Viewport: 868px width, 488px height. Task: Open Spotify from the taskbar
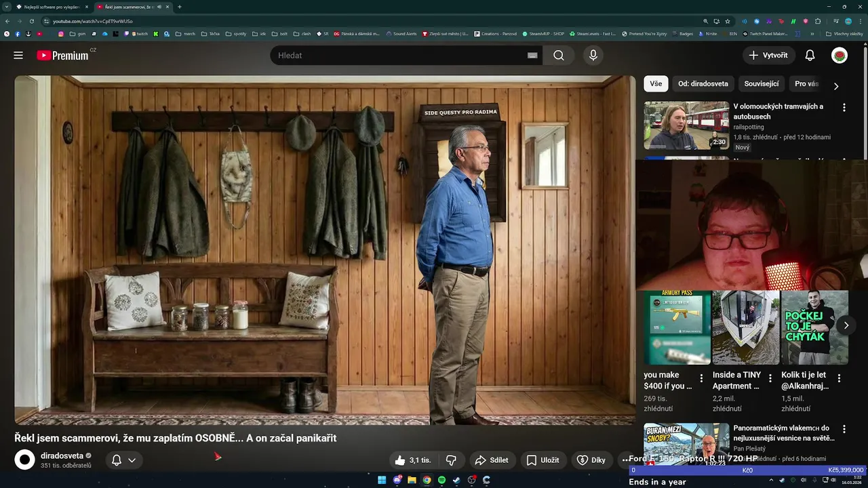pos(441,480)
